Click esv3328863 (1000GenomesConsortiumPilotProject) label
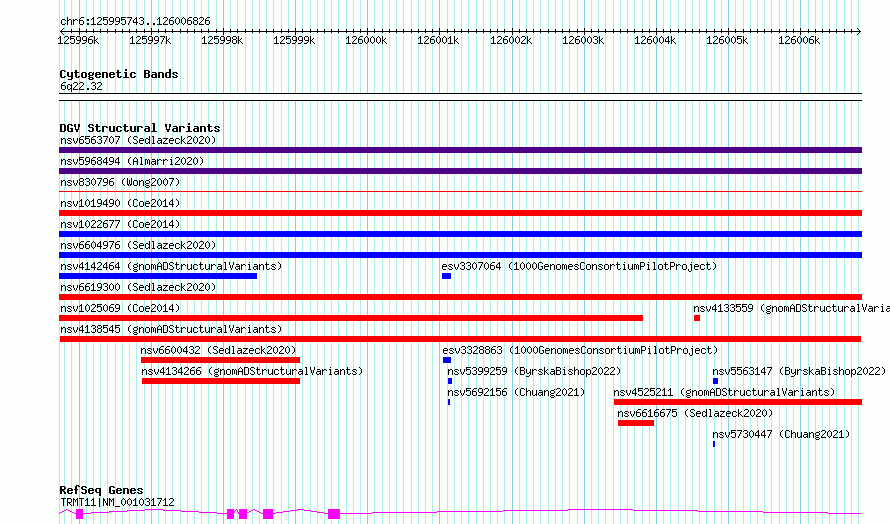Viewport: 890px width, 524px height. tap(580, 350)
